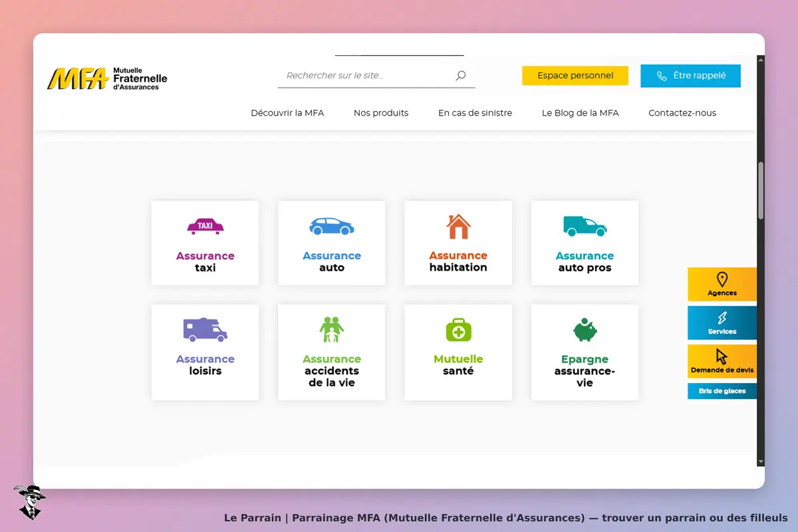
Task: Open the Assurance loisirs label link
Action: pos(205,365)
